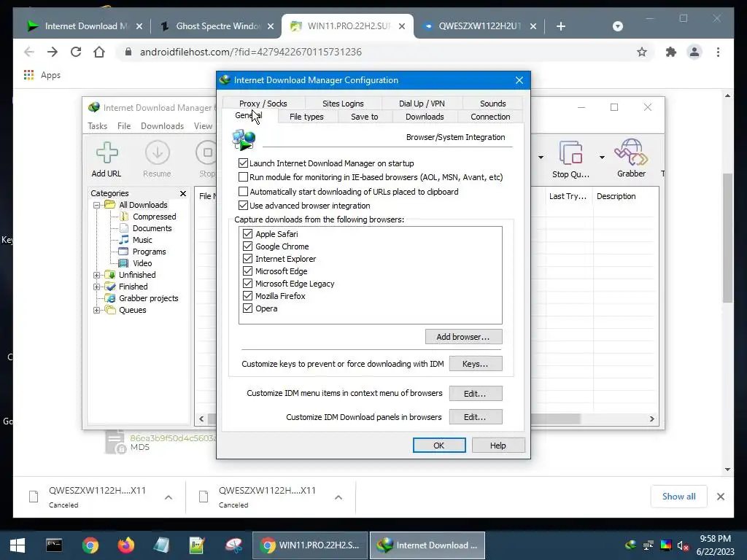Switch to the Sites Logins tab
Image resolution: width=747 pixels, height=560 pixels.
[x=343, y=104]
